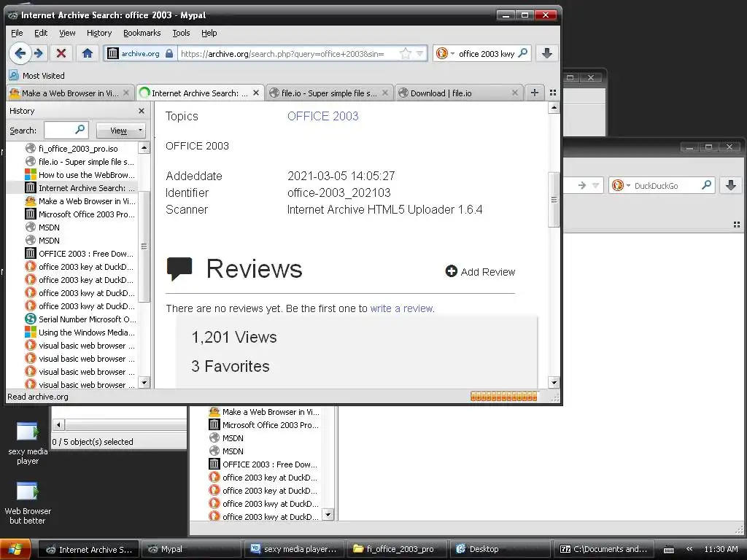Go back with the Back arrow button
Screen dimensions: 747x560
20,53
